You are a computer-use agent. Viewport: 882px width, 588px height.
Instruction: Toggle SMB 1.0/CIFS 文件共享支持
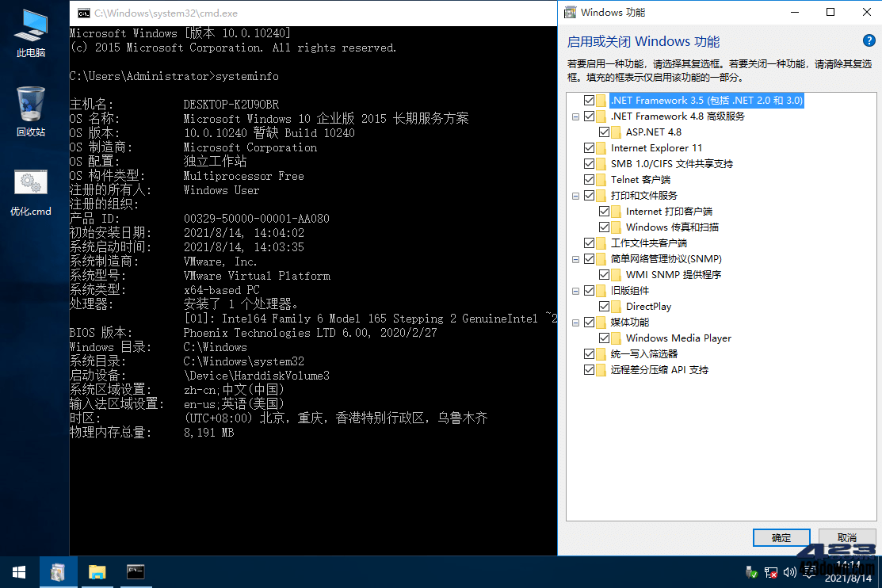coord(589,163)
